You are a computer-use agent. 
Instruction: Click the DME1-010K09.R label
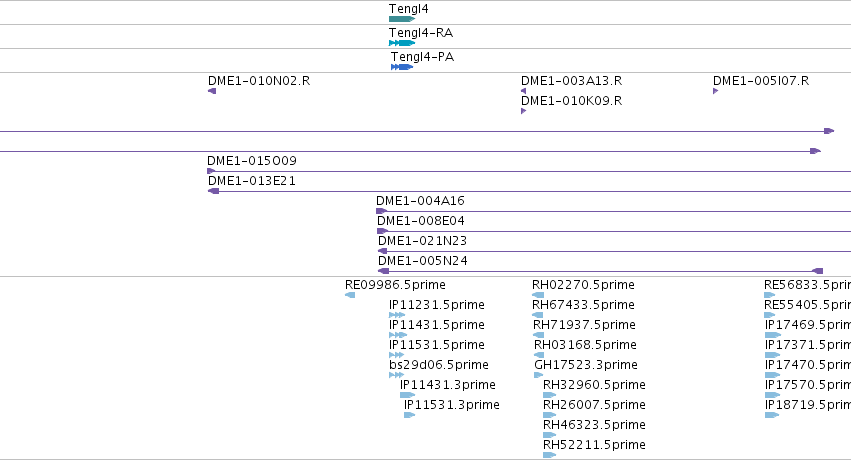click(571, 101)
